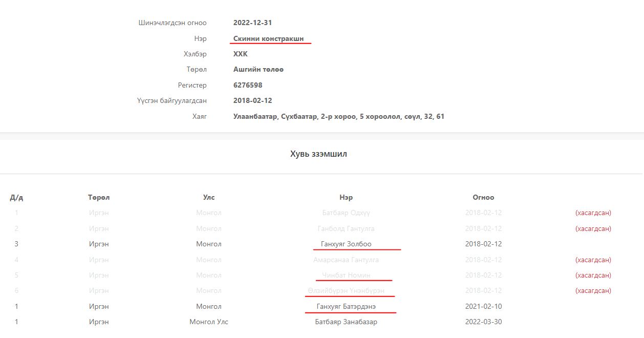The width and height of the screenshot is (644, 338).
Task: Click the Монгол Улс country cell
Action: point(209,322)
